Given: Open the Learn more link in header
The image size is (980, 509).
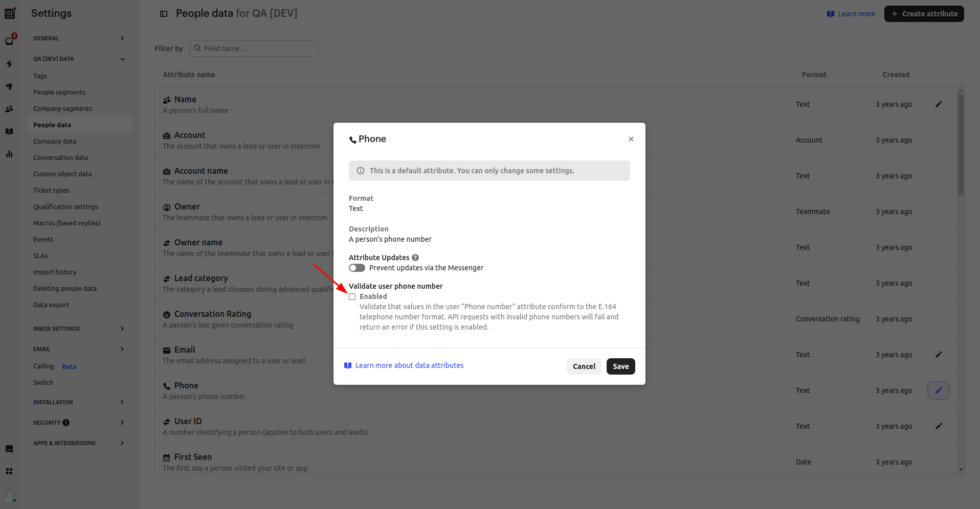Looking at the screenshot, I should (851, 14).
